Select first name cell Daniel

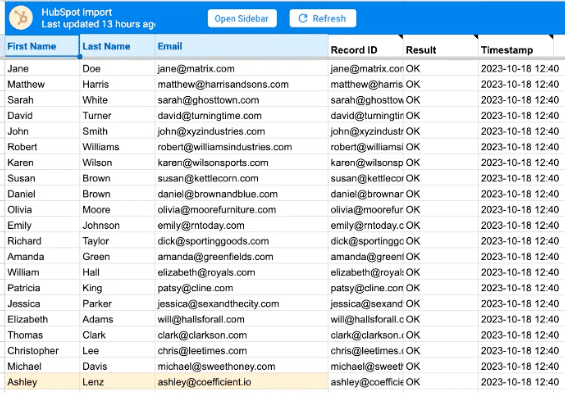[42, 194]
